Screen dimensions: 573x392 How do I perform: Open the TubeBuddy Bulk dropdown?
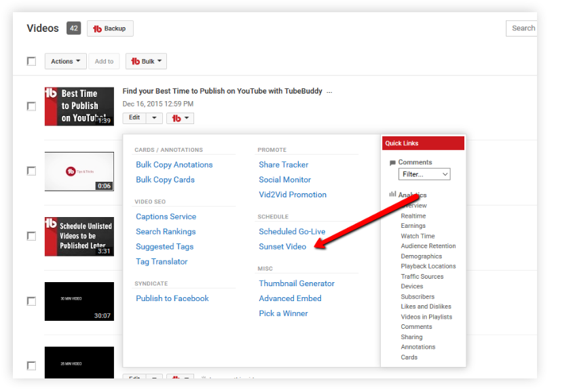tap(146, 62)
